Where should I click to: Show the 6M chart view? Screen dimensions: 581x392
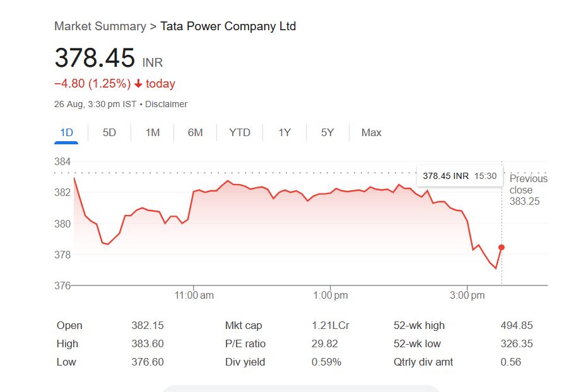[x=195, y=132]
